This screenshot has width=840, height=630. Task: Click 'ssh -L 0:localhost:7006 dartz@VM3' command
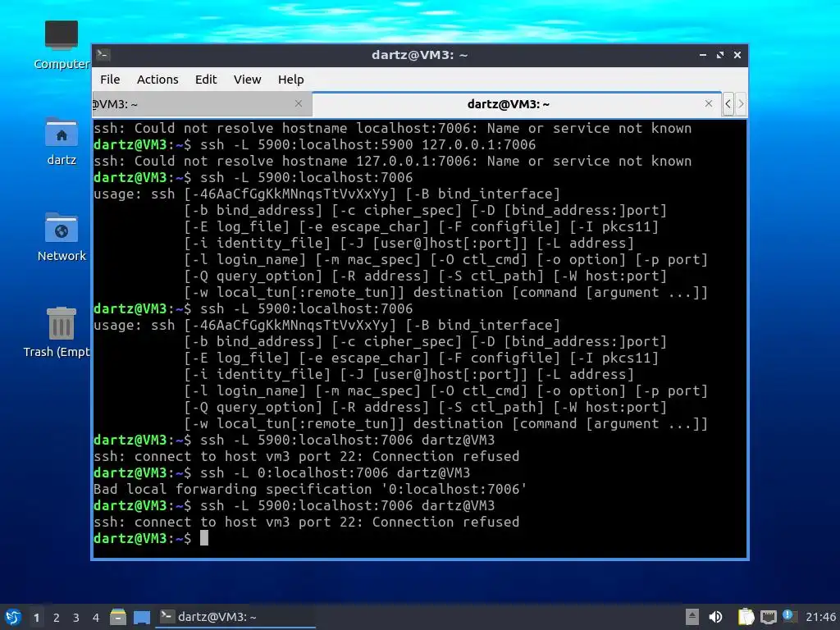pyautogui.click(x=335, y=472)
